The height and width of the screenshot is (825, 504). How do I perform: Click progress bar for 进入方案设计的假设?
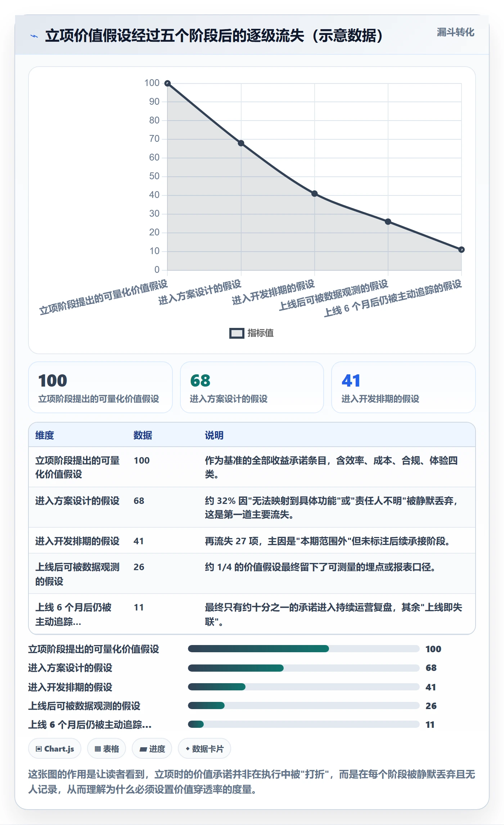[x=303, y=668]
